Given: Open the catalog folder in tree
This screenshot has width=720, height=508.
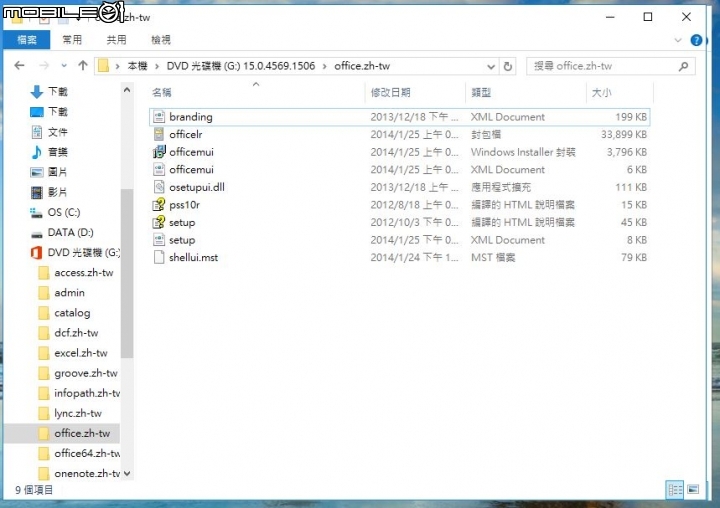Looking at the screenshot, I should coord(65,313).
